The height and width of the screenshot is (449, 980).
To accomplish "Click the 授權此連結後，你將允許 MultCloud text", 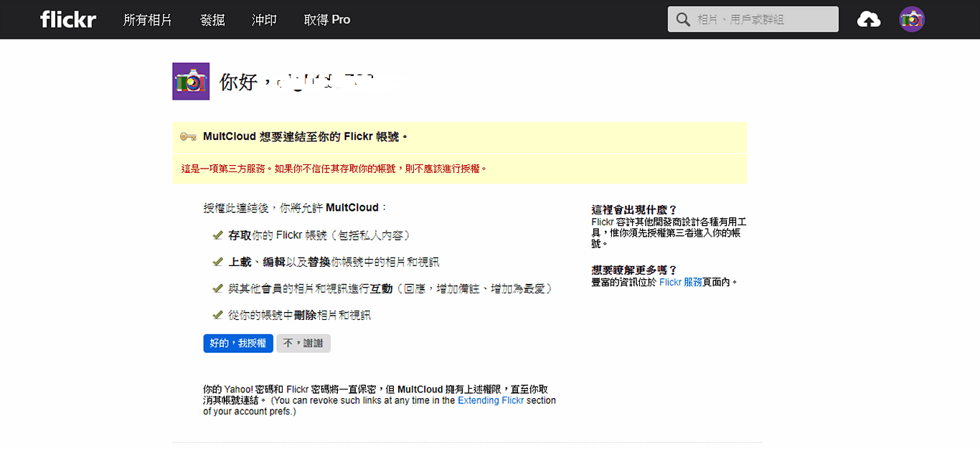I will click(x=295, y=208).
